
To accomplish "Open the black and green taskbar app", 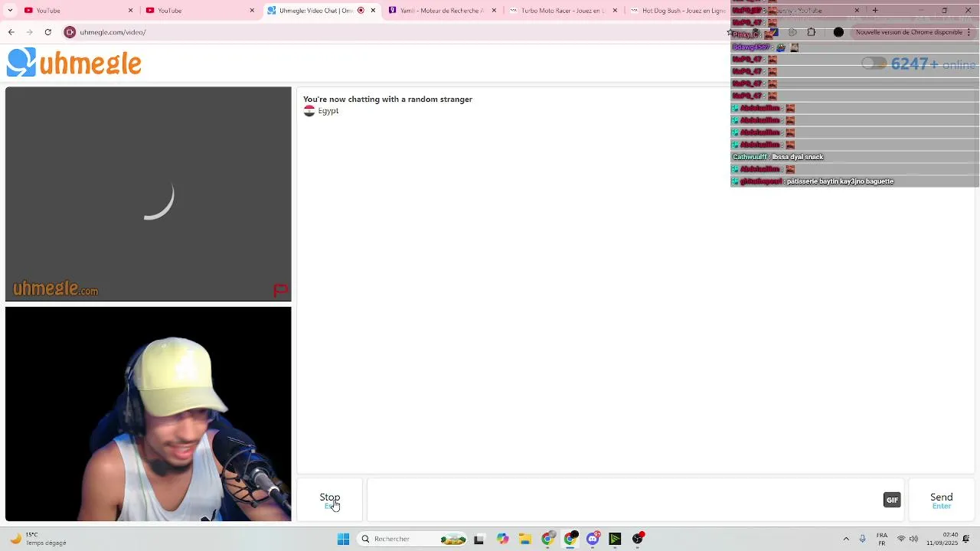I will pos(615,539).
